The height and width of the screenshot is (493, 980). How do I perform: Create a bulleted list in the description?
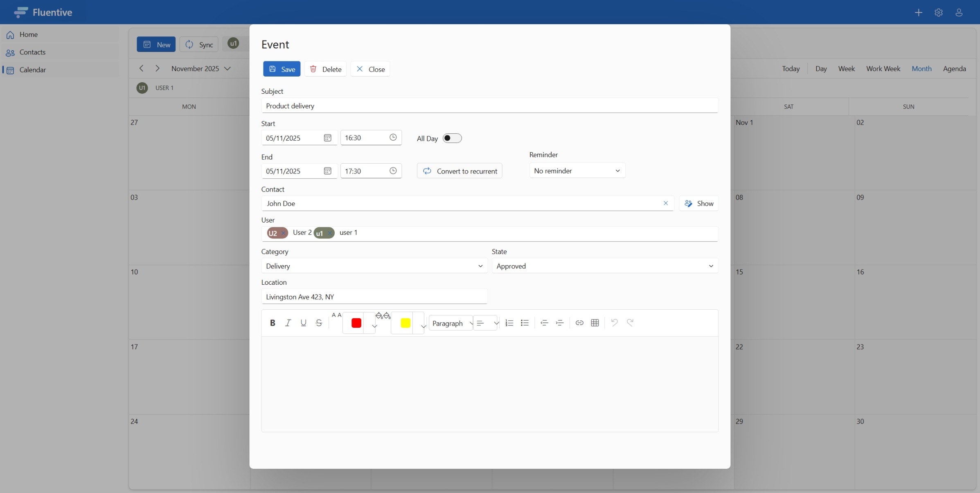tap(525, 323)
